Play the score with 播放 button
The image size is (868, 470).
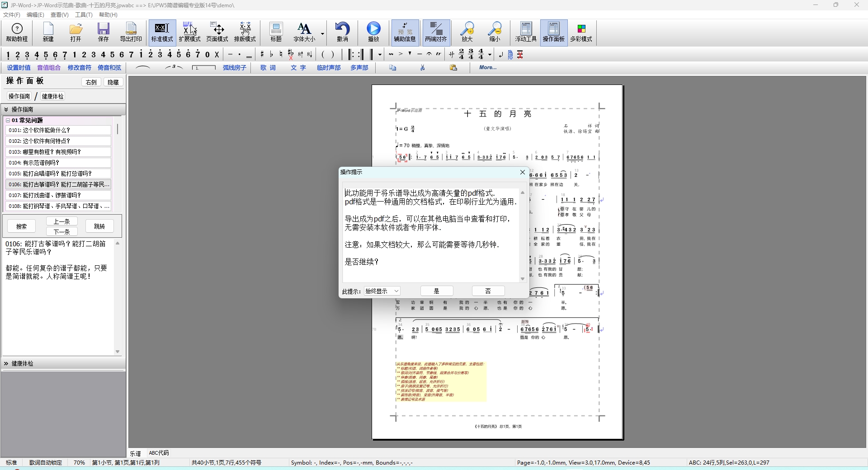coord(373,32)
